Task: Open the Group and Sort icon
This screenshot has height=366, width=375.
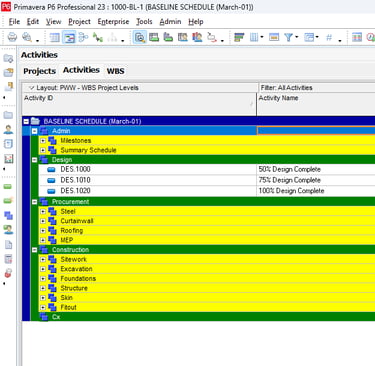Action: click(239, 37)
